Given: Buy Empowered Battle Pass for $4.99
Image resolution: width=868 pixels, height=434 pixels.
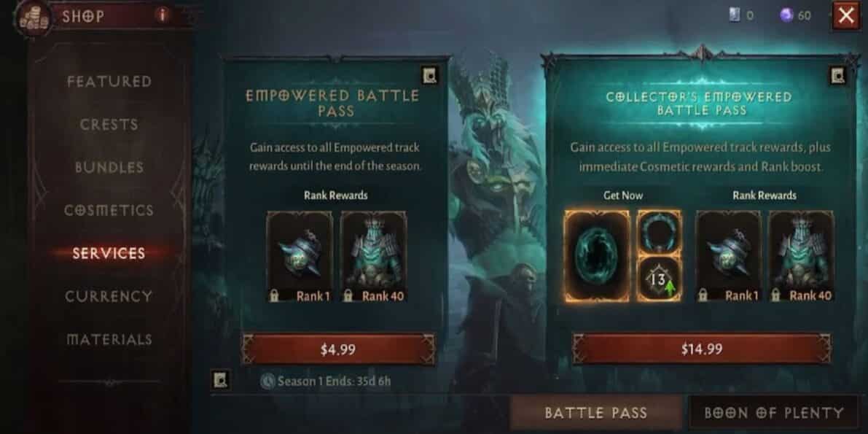Looking at the screenshot, I should click(x=338, y=349).
